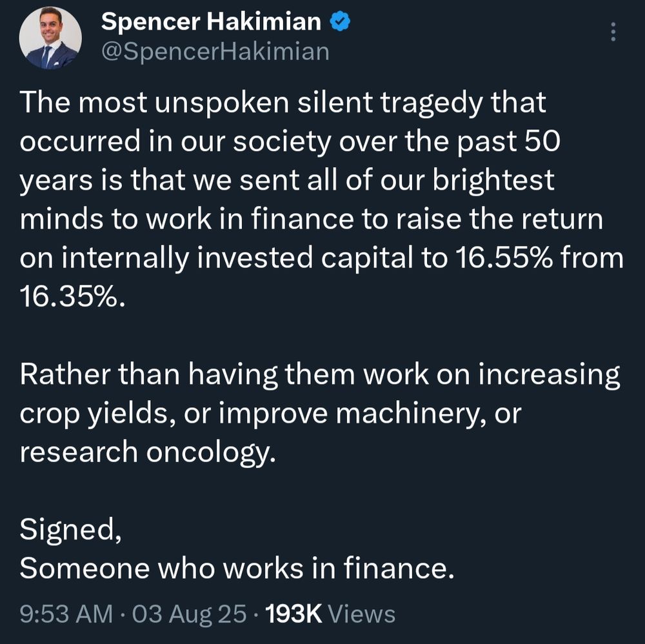Image resolution: width=645 pixels, height=644 pixels.
Task: Open the 193K view count number
Action: [293, 614]
